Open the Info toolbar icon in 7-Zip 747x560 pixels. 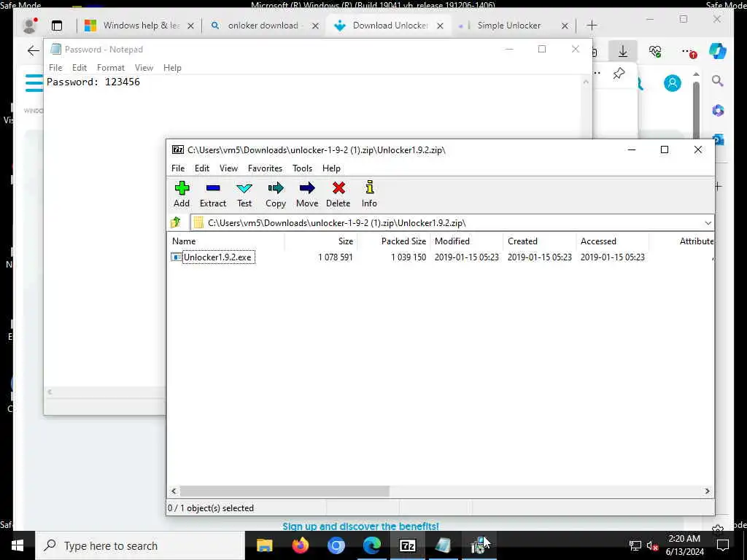tap(369, 194)
